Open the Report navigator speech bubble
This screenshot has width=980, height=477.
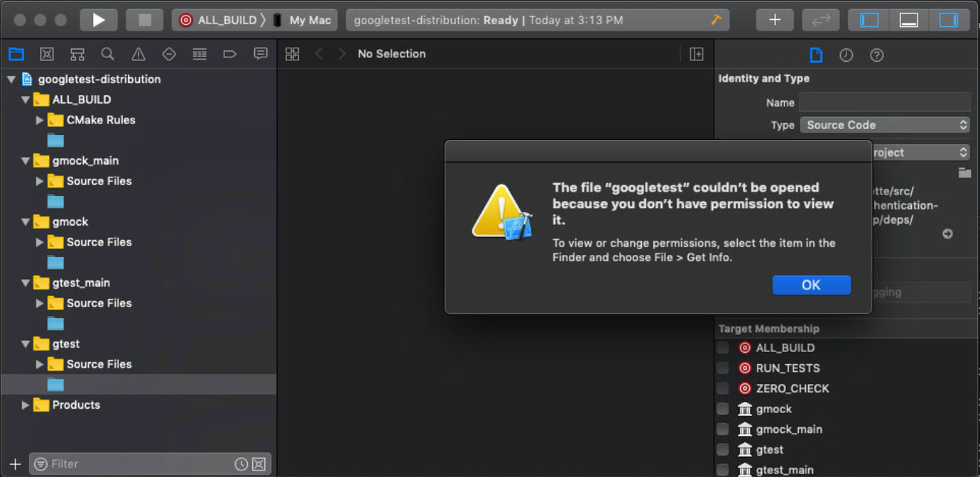(261, 54)
